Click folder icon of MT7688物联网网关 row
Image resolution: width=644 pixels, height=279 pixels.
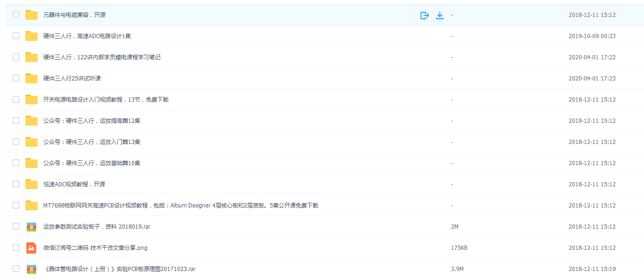(x=32, y=205)
